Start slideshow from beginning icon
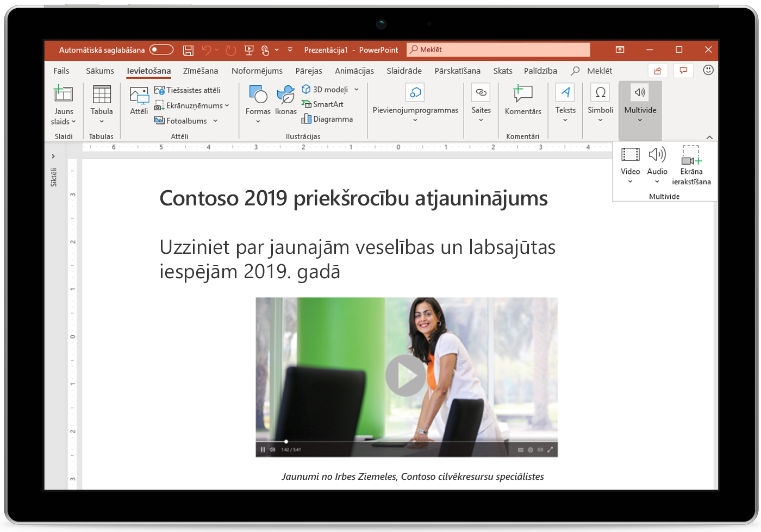 [249, 50]
